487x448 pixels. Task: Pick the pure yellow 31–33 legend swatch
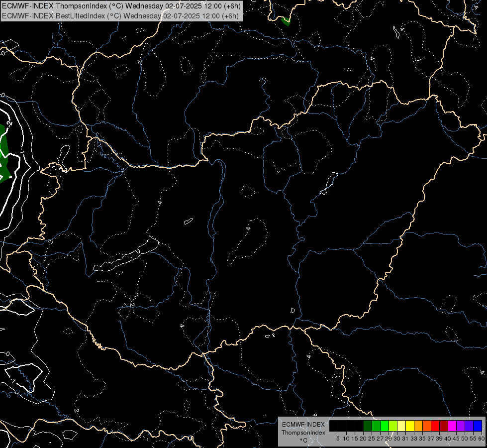410,426
